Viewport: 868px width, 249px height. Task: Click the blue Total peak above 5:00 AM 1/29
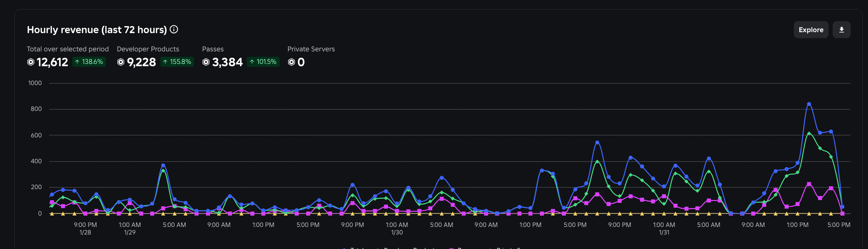point(163,165)
